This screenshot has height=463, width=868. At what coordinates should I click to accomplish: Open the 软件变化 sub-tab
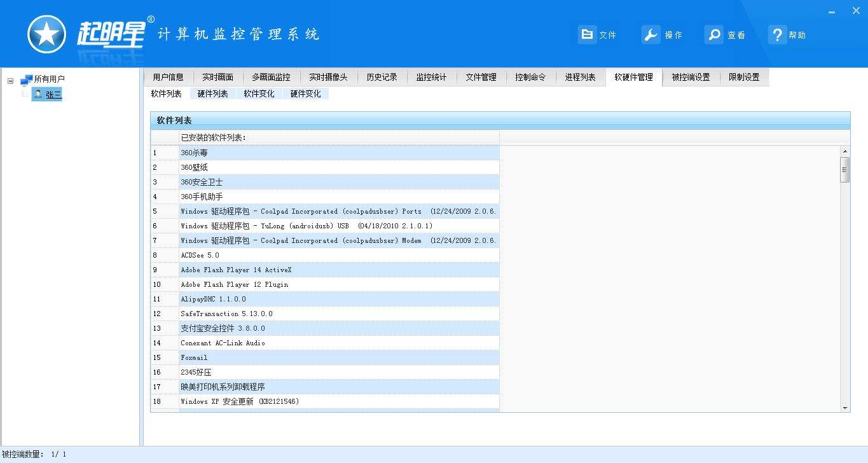tap(259, 93)
